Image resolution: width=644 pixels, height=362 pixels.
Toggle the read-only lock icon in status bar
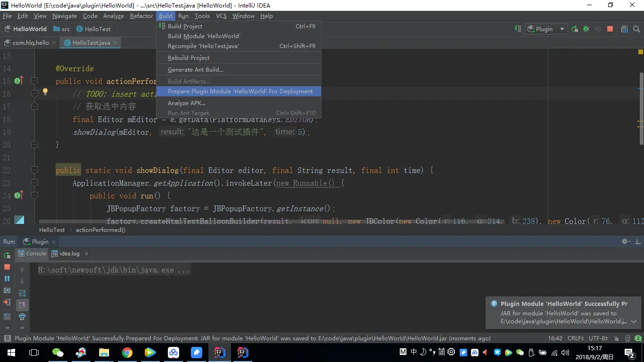[x=617, y=338]
